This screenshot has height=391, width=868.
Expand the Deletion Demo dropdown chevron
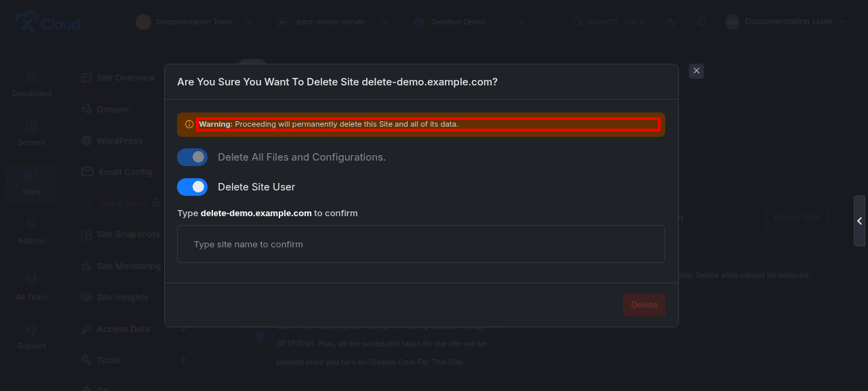(522, 22)
